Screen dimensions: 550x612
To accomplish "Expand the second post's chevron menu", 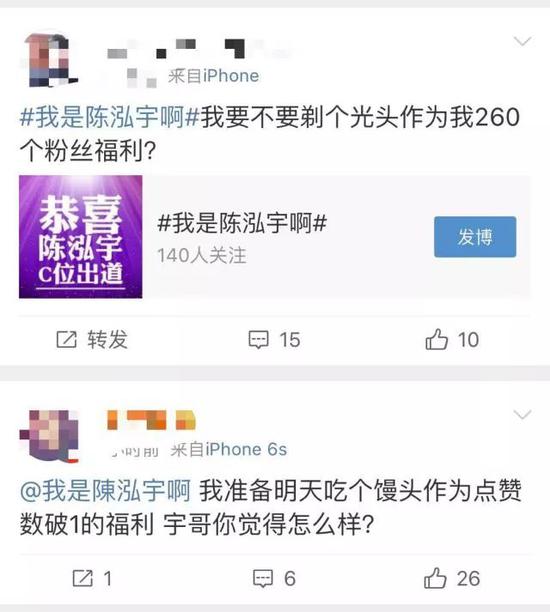I will pos(522,415).
